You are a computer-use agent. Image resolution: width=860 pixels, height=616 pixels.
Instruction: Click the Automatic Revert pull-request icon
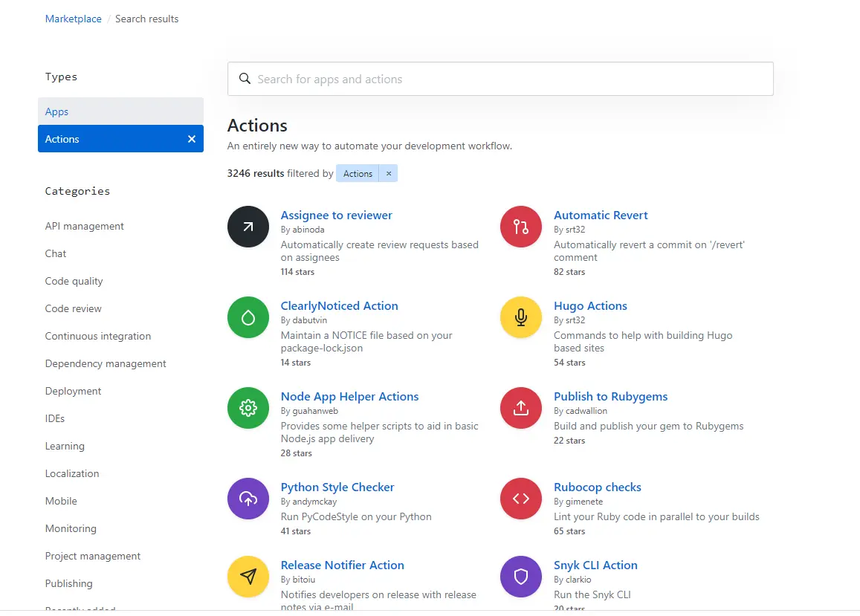[520, 227]
